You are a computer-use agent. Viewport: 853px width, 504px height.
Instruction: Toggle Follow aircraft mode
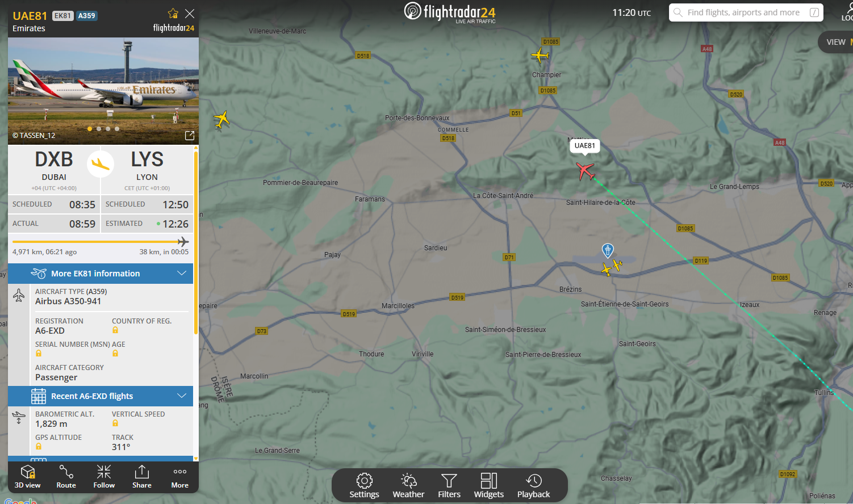coord(104,477)
